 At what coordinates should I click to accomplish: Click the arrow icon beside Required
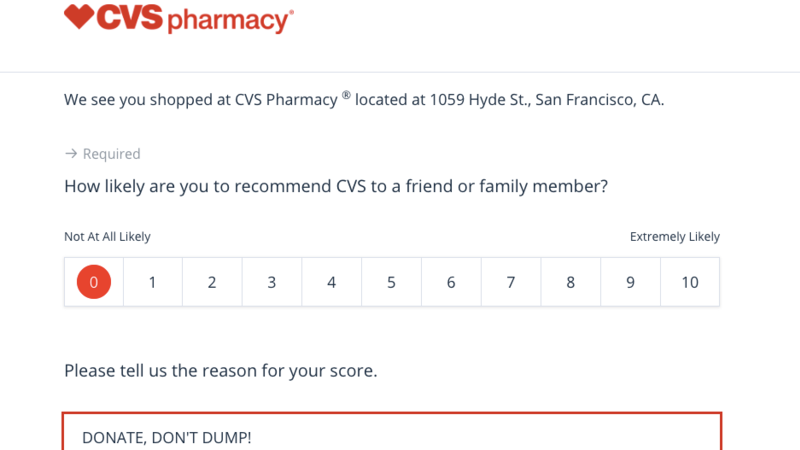coord(71,154)
